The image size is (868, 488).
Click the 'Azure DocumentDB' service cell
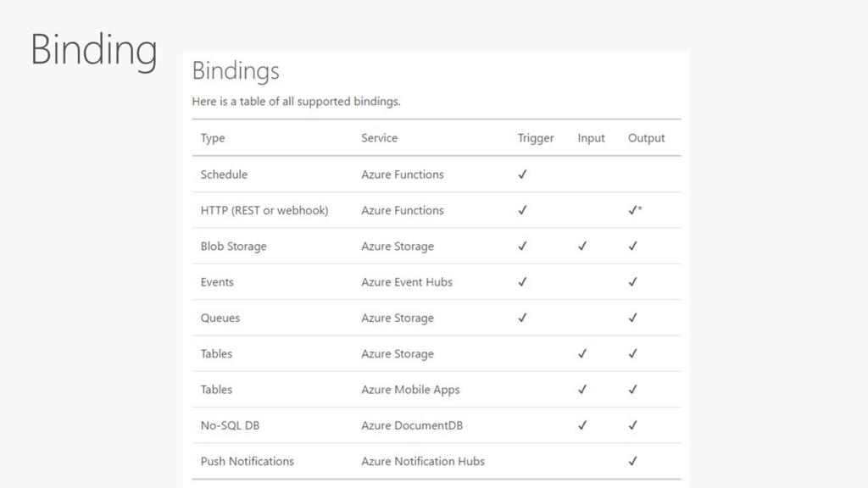412,425
